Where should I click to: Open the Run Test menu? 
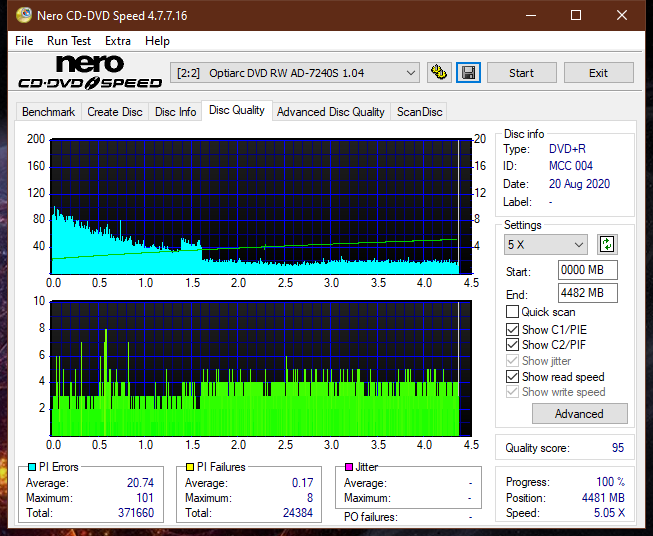click(69, 41)
